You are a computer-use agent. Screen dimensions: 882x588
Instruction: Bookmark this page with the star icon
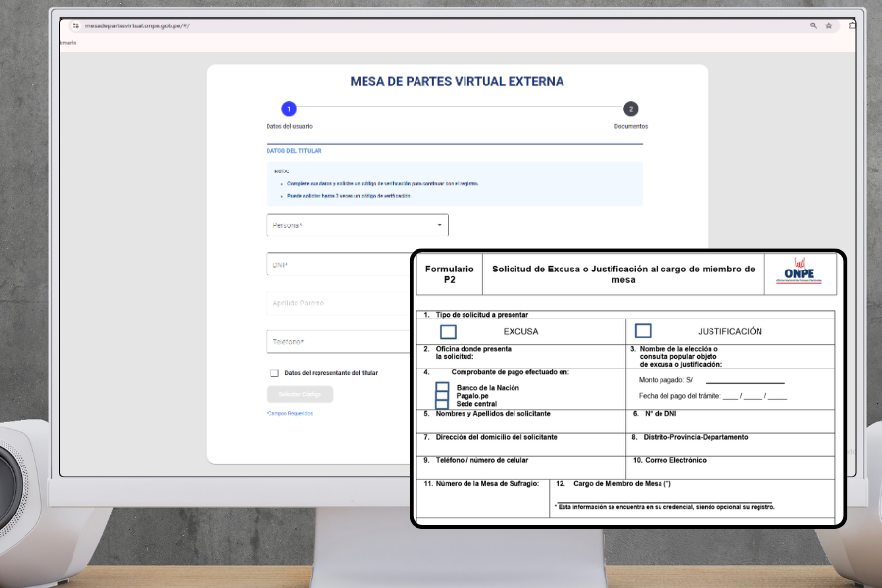point(829,25)
